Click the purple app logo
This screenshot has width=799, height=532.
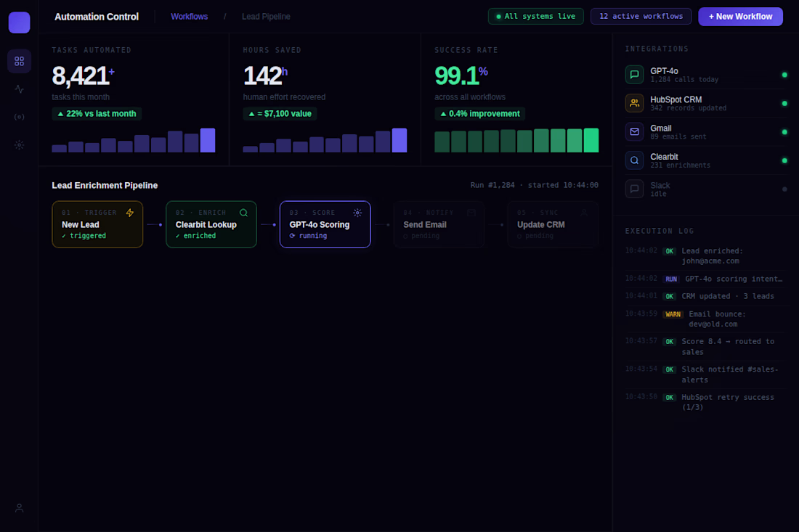20,22
